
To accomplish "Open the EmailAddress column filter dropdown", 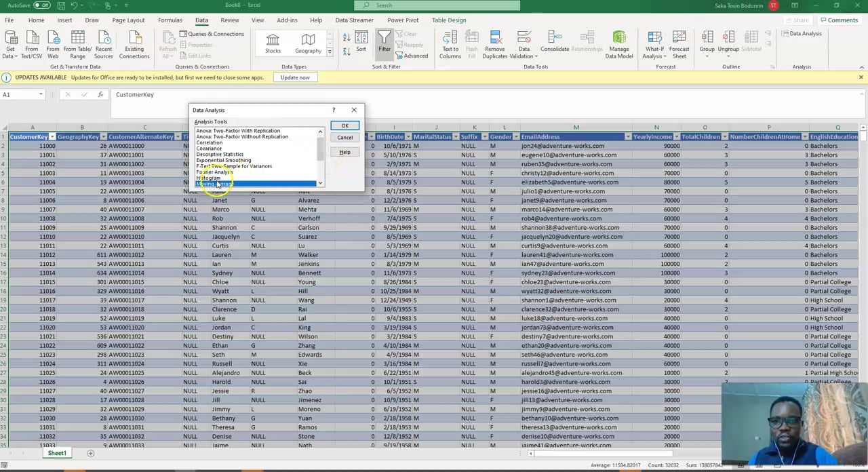I will pos(627,137).
